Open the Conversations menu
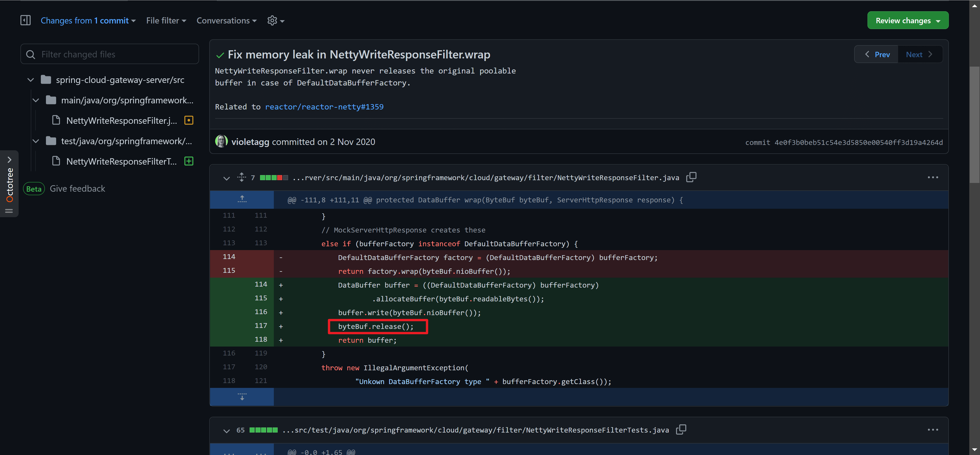 click(x=226, y=21)
